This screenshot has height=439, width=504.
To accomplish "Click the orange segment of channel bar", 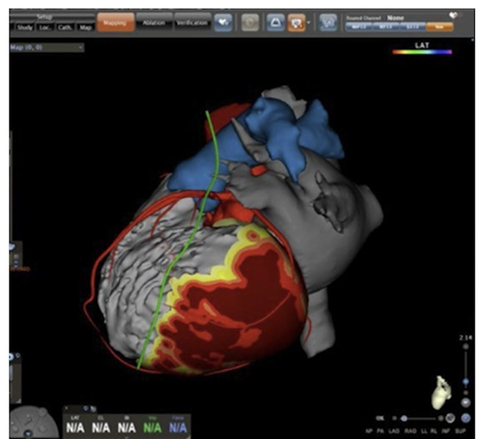I will click(x=440, y=27).
